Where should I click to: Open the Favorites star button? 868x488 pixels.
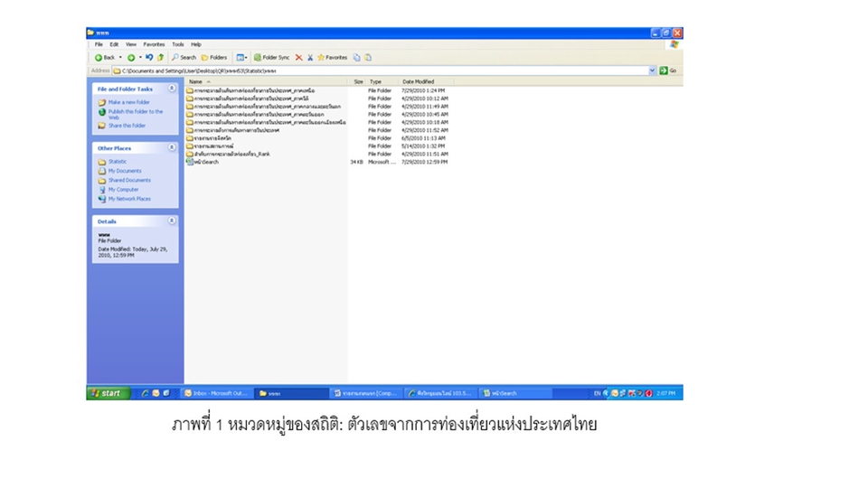(x=332, y=58)
